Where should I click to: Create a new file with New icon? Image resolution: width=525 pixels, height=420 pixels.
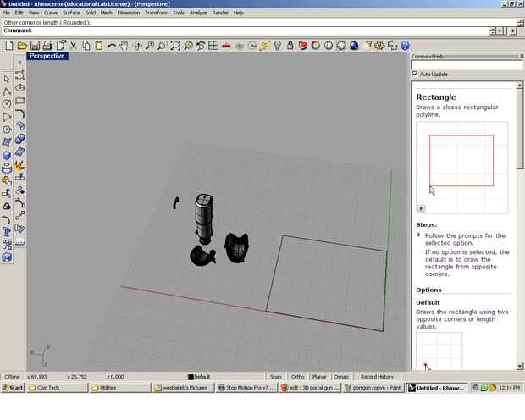click(9, 46)
